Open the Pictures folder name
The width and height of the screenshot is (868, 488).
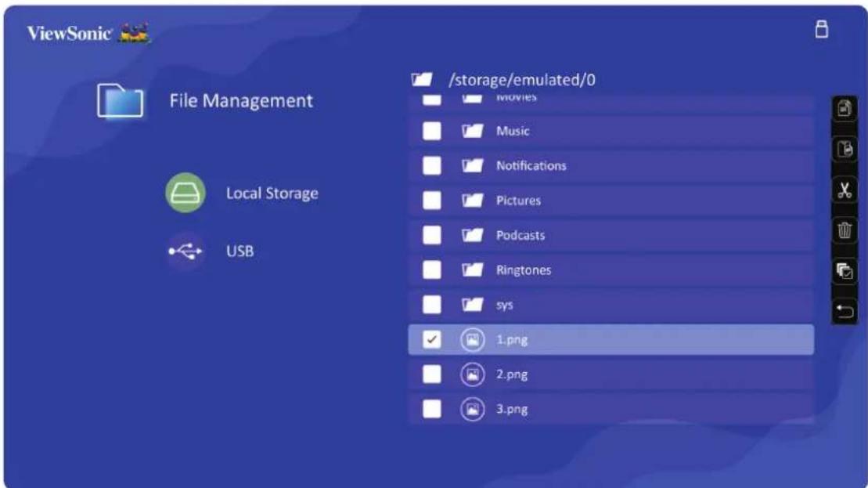pos(518,201)
